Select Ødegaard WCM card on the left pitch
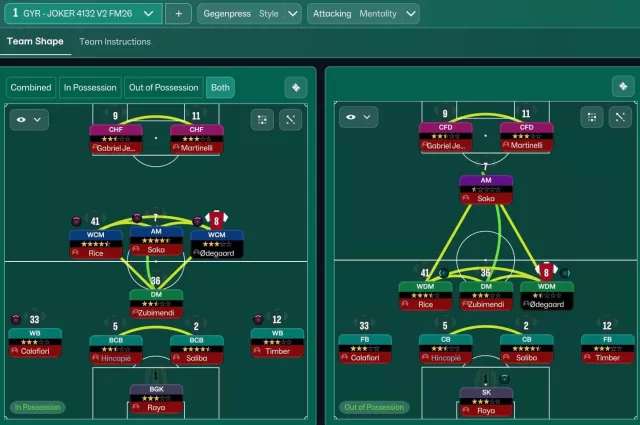The width and height of the screenshot is (640, 425). (217, 244)
